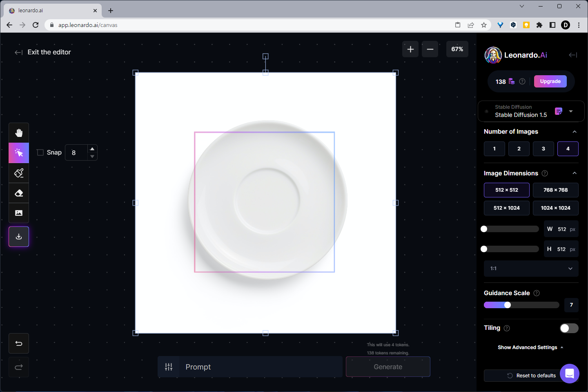Click the snap value input showing 8
588x392 pixels.
pos(77,152)
